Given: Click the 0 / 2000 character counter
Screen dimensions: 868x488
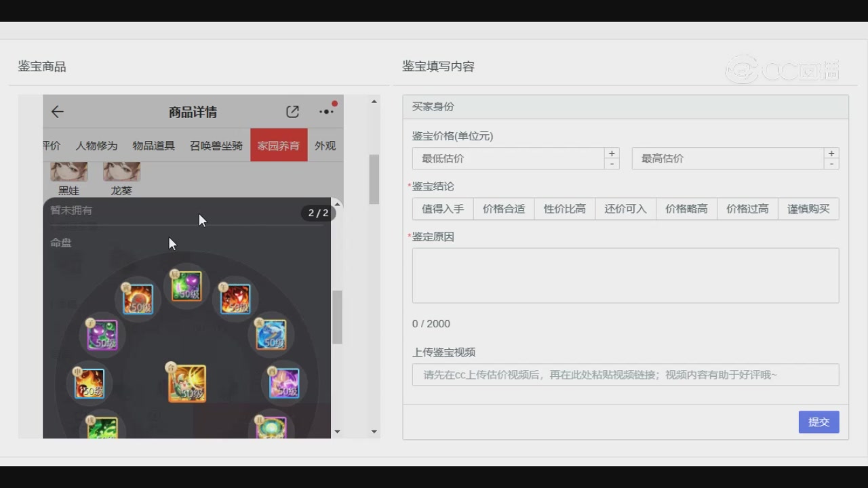Looking at the screenshot, I should pyautogui.click(x=431, y=324).
